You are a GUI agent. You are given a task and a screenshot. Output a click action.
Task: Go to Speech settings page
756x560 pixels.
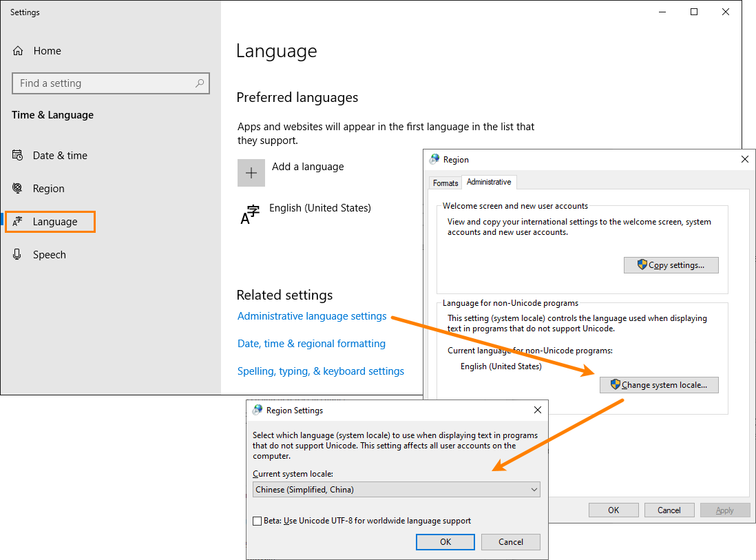[x=49, y=255]
